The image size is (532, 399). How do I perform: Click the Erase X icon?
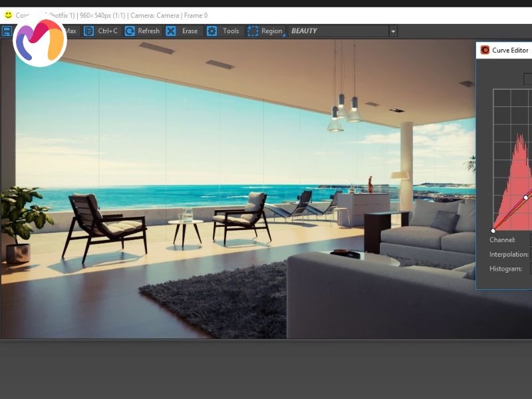pos(171,31)
